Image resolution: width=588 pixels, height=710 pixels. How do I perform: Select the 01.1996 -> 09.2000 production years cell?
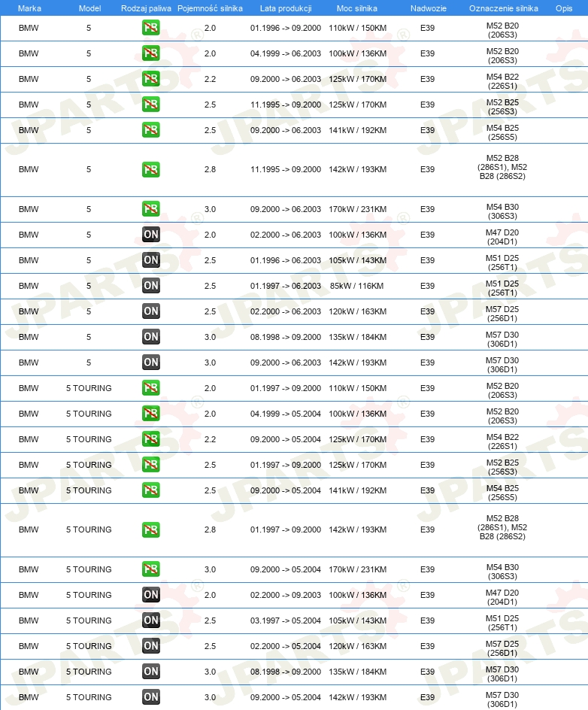click(286, 28)
